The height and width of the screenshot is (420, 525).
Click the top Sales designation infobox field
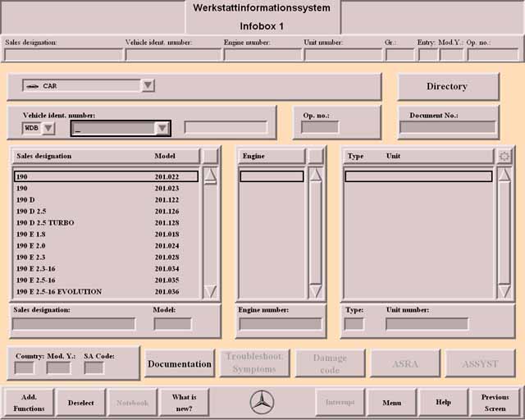pyautogui.click(x=64, y=55)
